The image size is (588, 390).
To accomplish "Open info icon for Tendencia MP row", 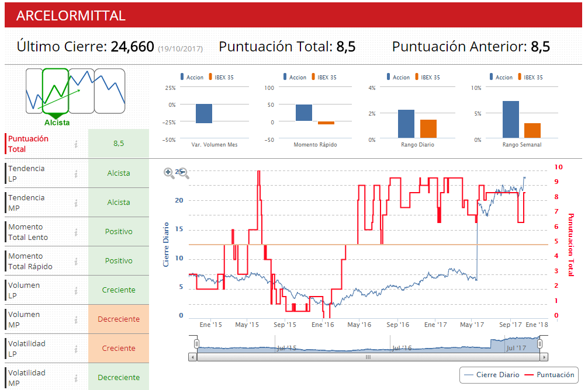I will [x=76, y=203].
